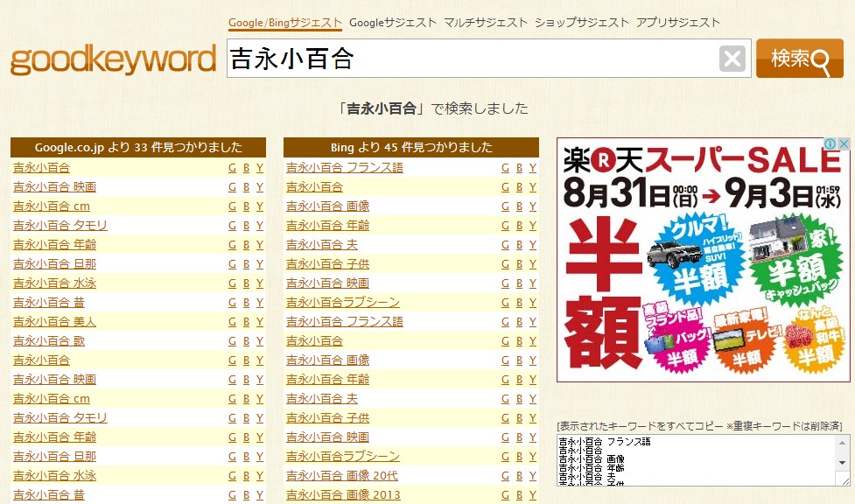855x504 pixels.
Task: Open the 楽天スーパーSALE banner ad
Action: [x=703, y=260]
